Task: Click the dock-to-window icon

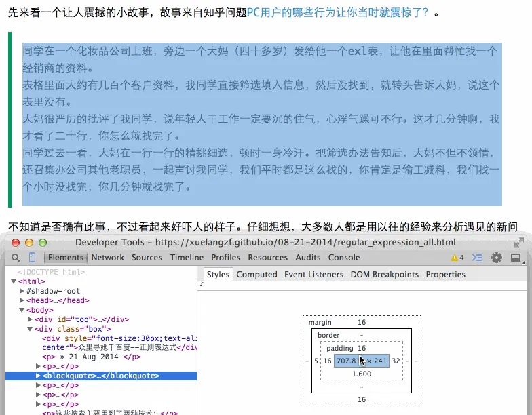Action: pyautogui.click(x=516, y=258)
